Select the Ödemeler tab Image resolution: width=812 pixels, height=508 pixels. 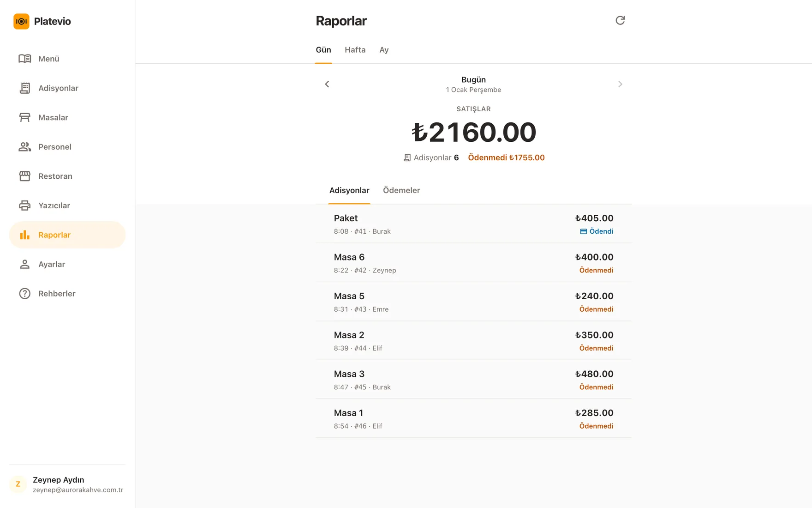pyautogui.click(x=401, y=190)
